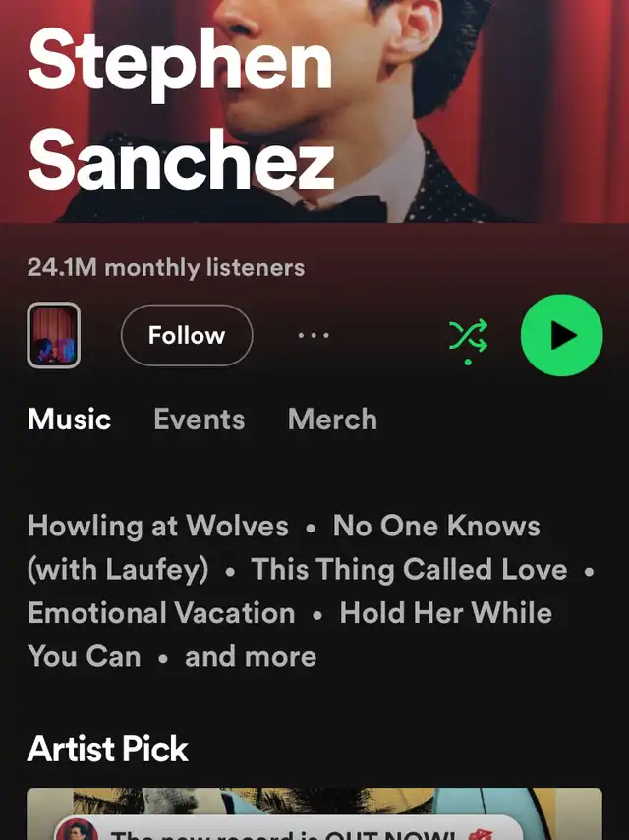Open the Merch tab
629x840 pixels.
pyautogui.click(x=333, y=419)
